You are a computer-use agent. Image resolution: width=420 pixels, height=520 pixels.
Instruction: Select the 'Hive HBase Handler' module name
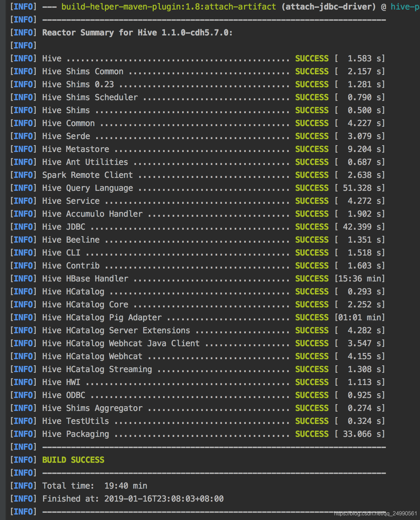85,279
